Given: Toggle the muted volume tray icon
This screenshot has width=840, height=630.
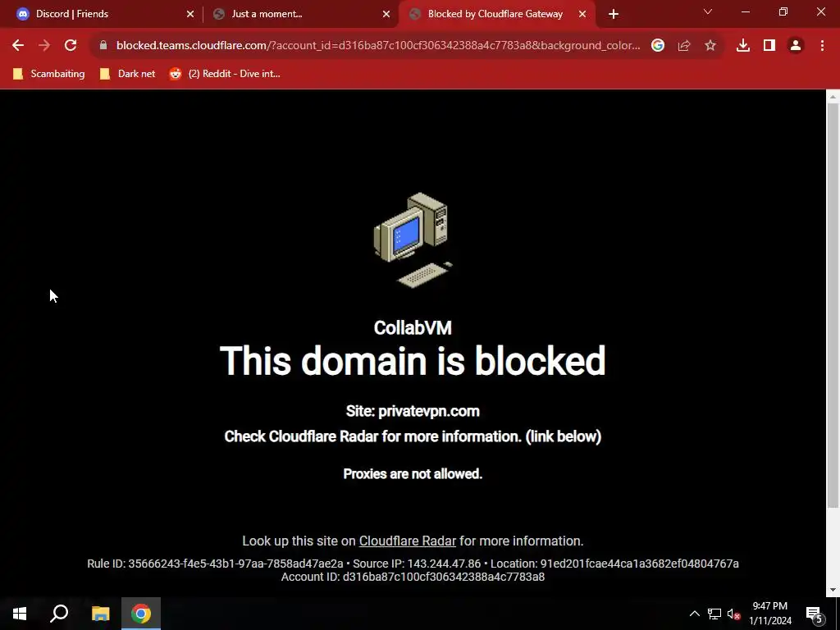Looking at the screenshot, I should [x=733, y=614].
